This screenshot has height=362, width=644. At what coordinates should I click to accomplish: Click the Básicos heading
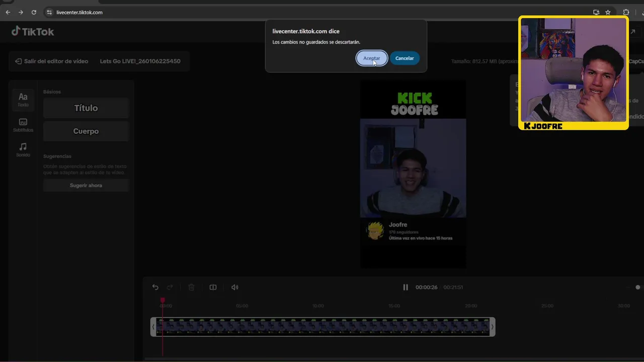(x=52, y=92)
